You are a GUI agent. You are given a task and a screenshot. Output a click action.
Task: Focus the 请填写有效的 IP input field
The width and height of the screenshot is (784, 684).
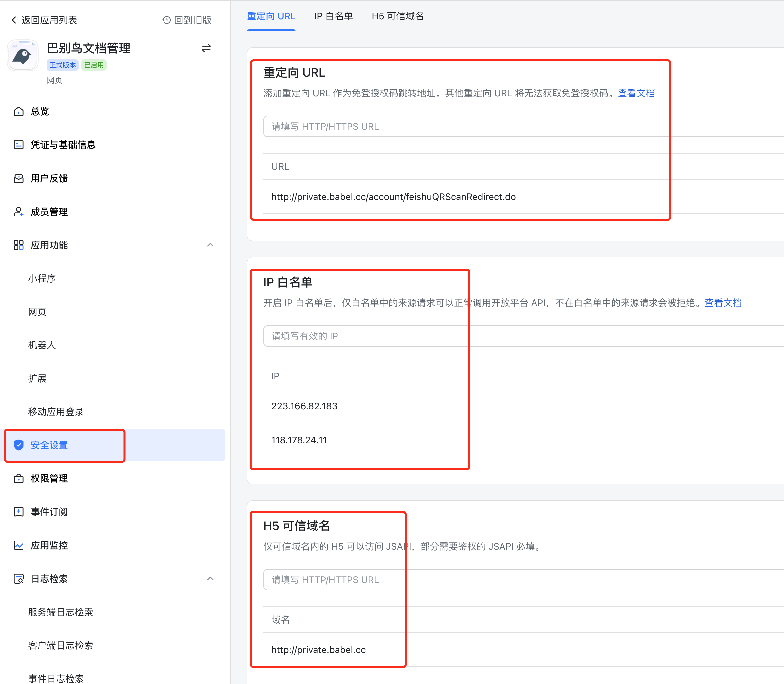(x=523, y=336)
